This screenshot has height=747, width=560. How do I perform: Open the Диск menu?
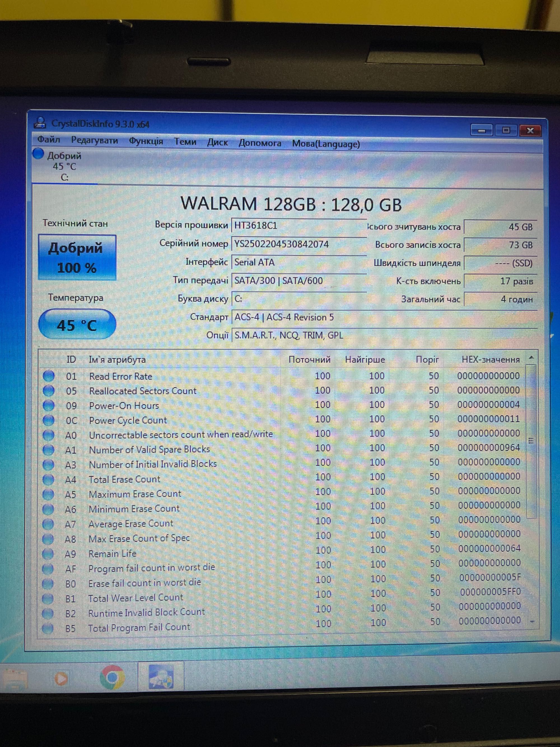coord(217,142)
